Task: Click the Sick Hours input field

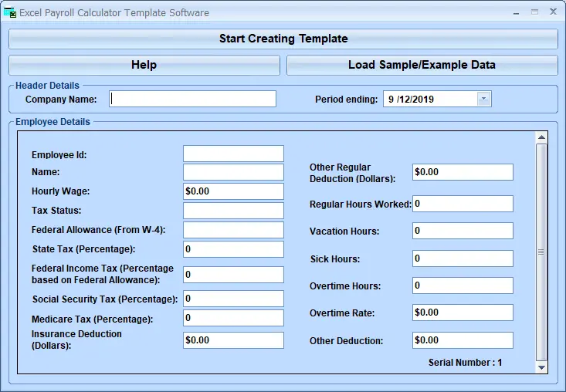Action: click(x=463, y=259)
